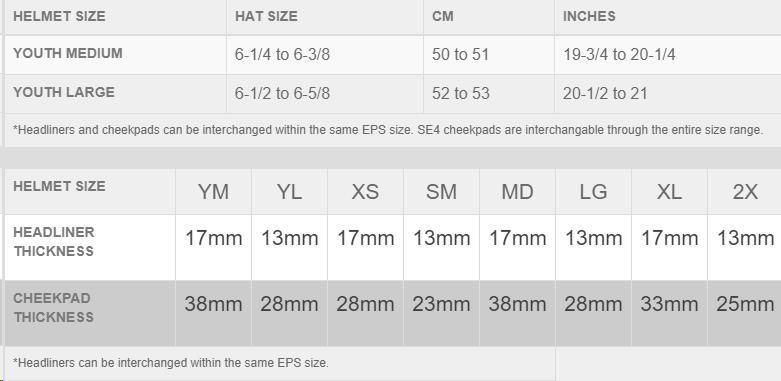
Task: Click the SM size column header
Action: (441, 192)
